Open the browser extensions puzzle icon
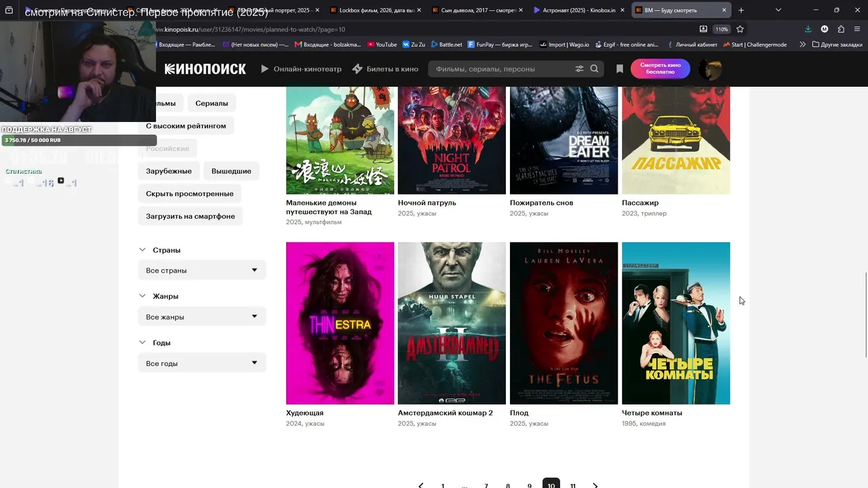The height and width of the screenshot is (488, 868). tap(841, 29)
